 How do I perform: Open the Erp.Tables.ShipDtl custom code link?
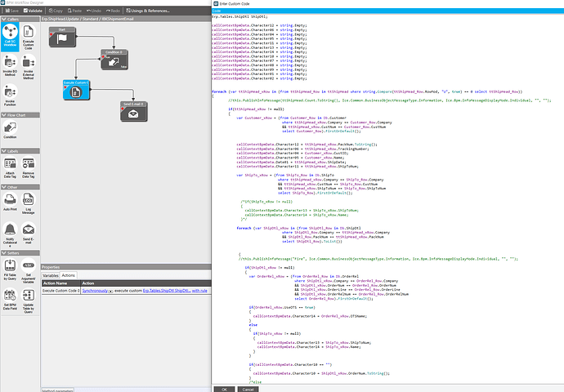[167, 291]
